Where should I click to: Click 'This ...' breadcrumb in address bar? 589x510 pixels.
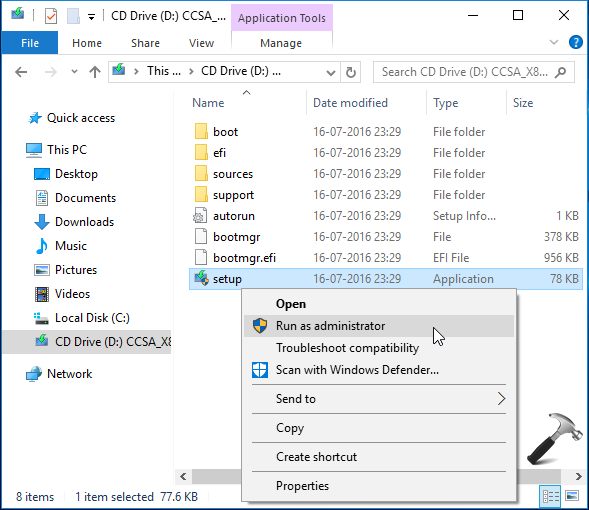tap(164, 71)
